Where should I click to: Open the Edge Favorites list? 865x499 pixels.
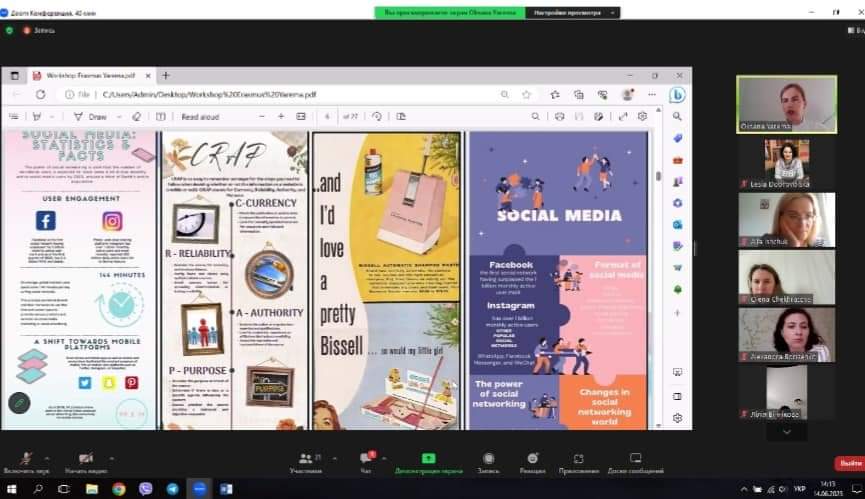point(555,94)
